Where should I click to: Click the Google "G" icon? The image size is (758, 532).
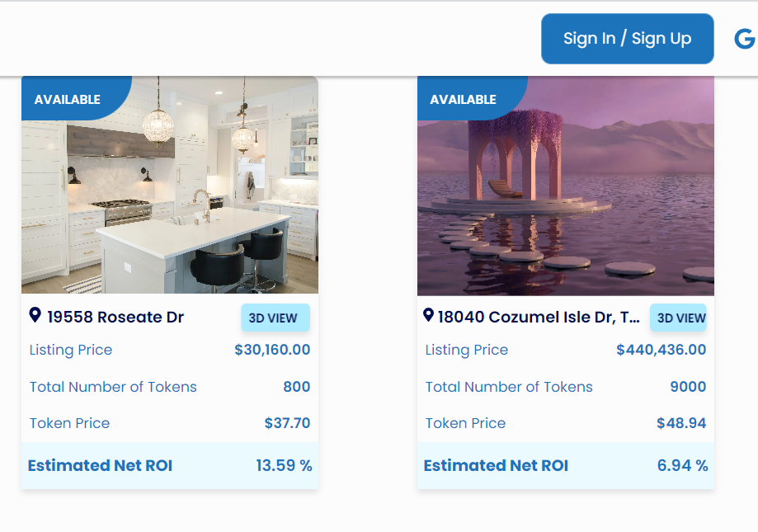pyautogui.click(x=744, y=39)
